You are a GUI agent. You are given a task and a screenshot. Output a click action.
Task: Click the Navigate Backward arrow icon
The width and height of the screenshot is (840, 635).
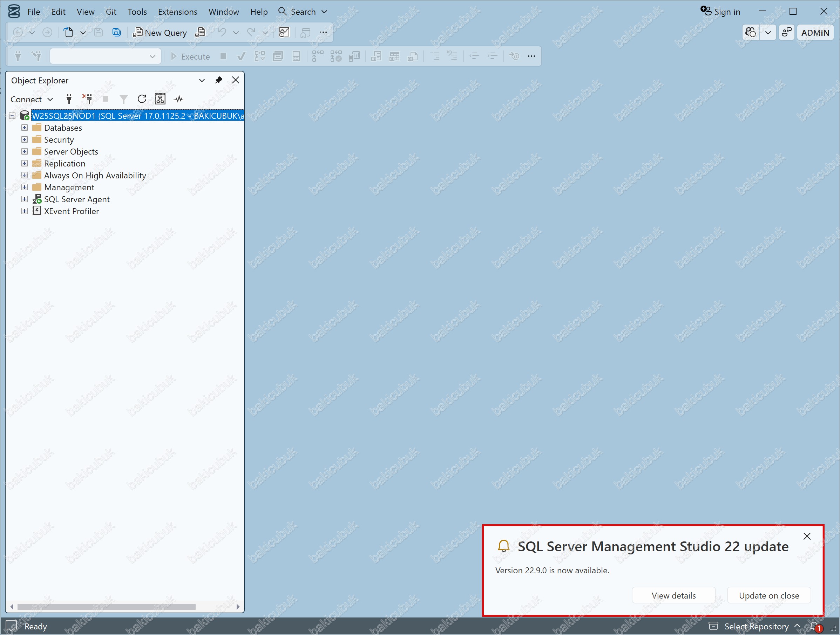click(18, 32)
